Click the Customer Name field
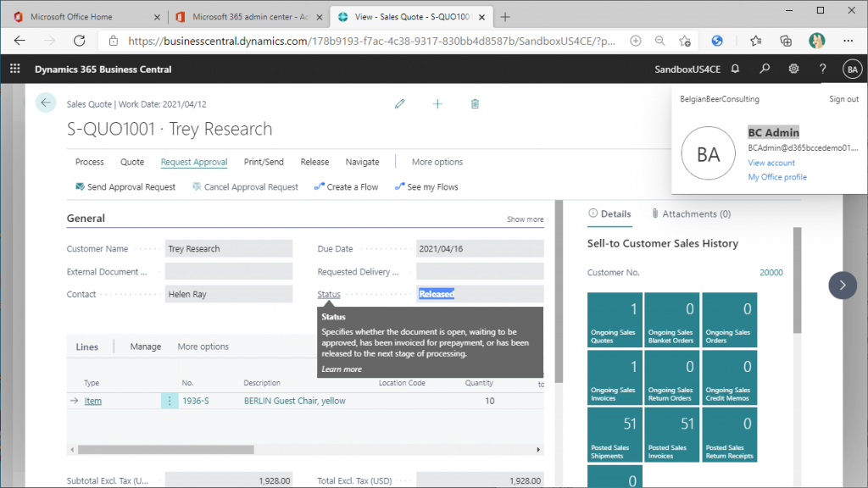Viewport: 868px width, 488px height. click(x=229, y=248)
